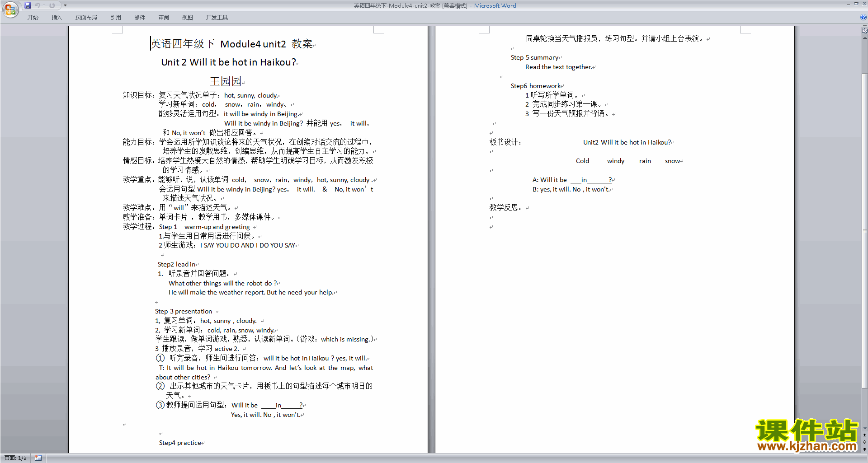Click the Redo/Repeat icon
The image size is (868, 463).
pos(52,5)
